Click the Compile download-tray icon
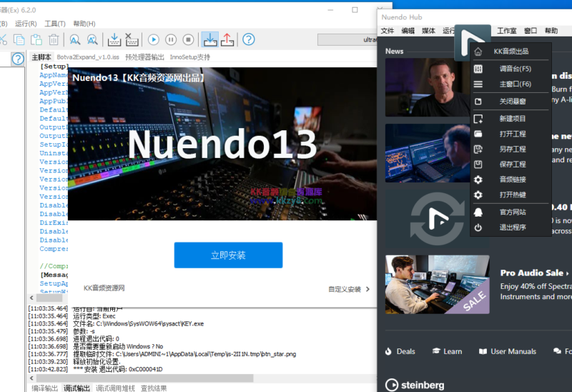The image size is (572, 392). pos(114,39)
